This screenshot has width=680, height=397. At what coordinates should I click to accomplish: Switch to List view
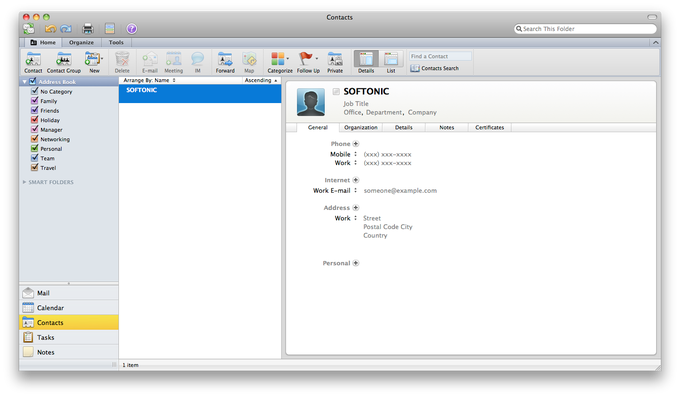[x=391, y=62]
